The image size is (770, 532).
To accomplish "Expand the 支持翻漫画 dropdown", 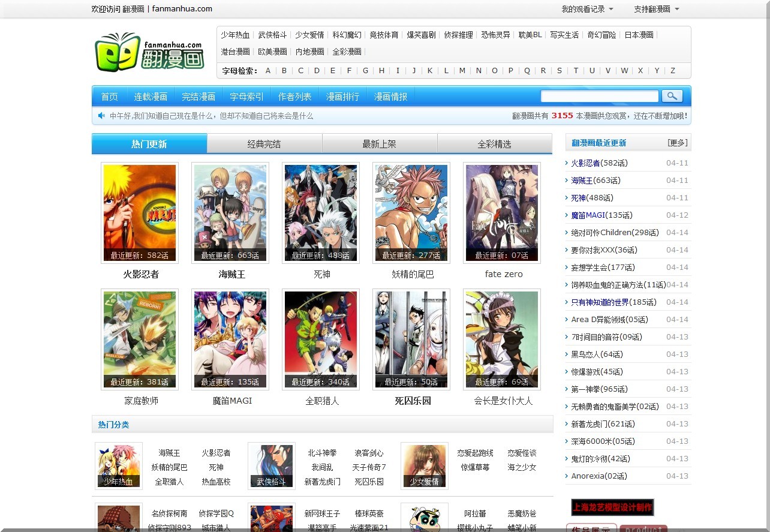I will point(656,9).
